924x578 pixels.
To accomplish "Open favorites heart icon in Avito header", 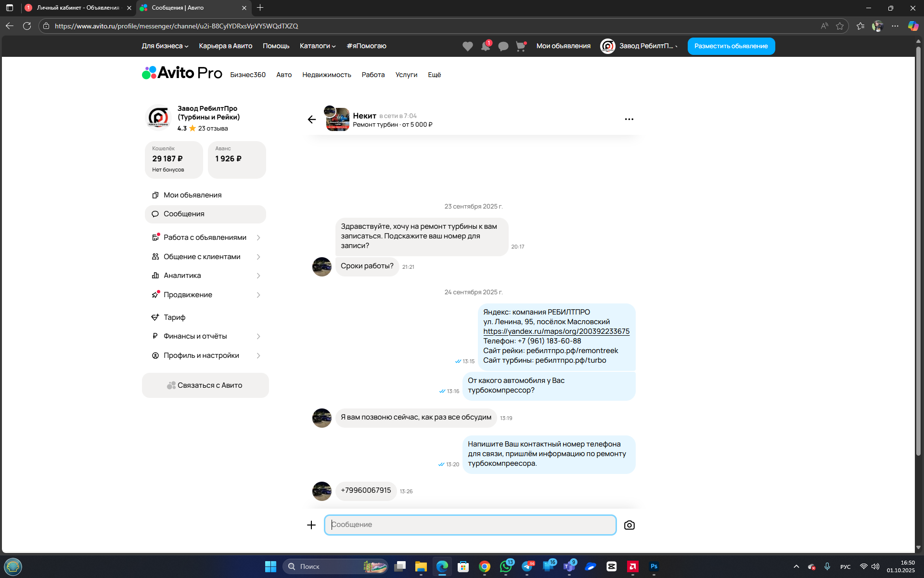I will click(x=467, y=46).
